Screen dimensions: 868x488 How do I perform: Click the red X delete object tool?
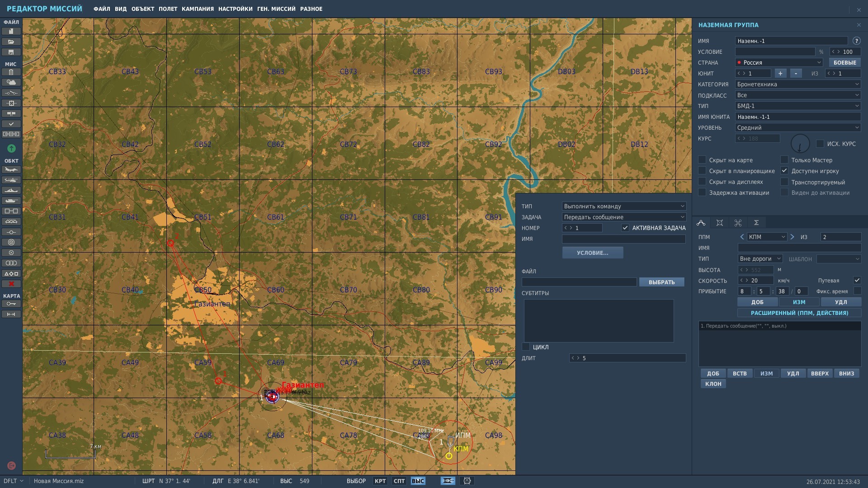tap(11, 284)
